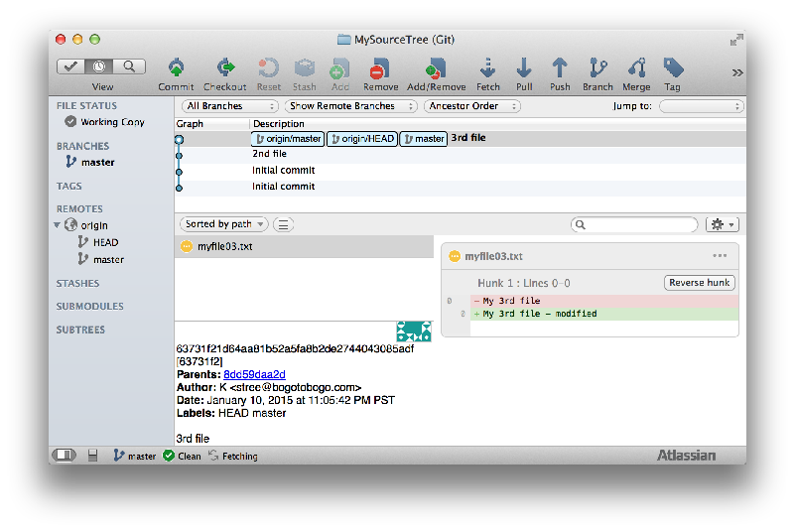
Task: Open the Sorted by path dropdown
Action: click(x=223, y=224)
